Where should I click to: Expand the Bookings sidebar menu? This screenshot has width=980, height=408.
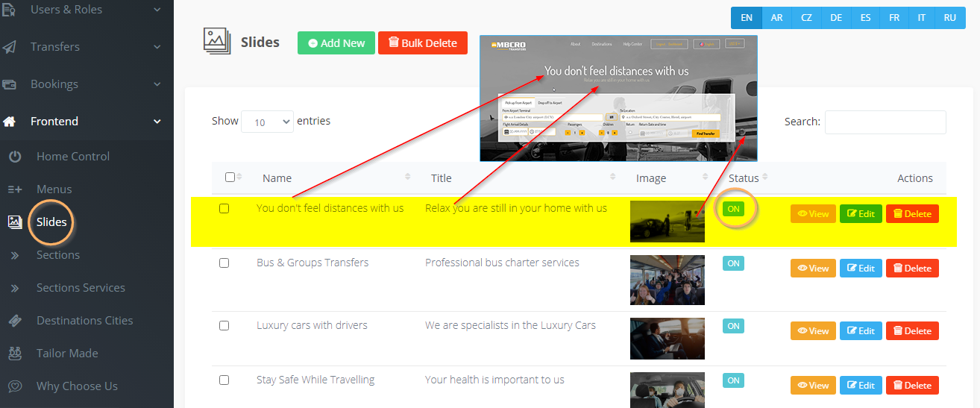click(x=87, y=84)
